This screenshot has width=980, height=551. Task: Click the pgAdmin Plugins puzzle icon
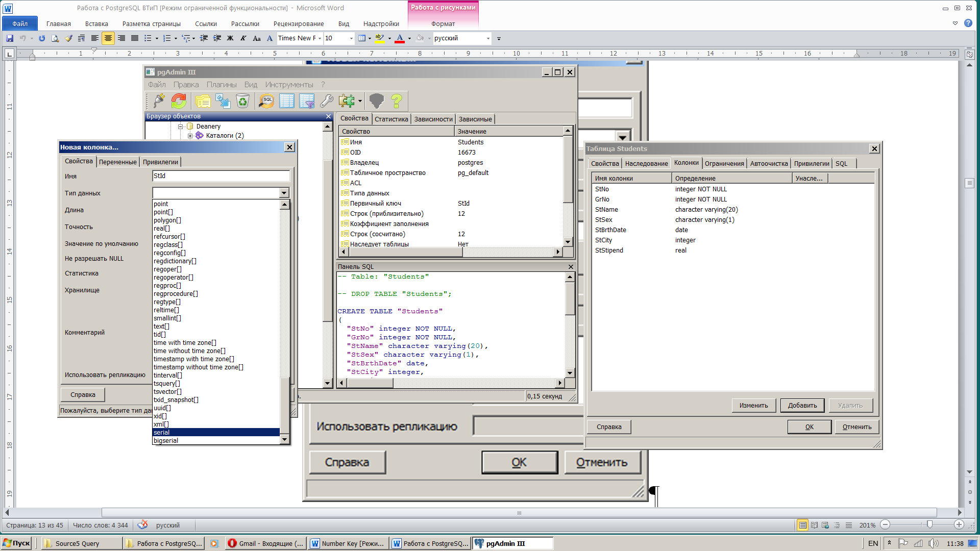(x=347, y=101)
